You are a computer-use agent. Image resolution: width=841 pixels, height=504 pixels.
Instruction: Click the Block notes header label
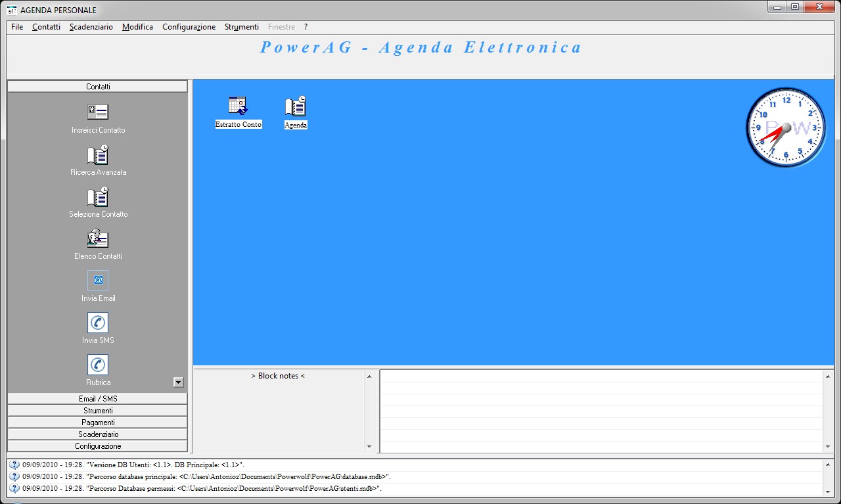click(x=278, y=376)
